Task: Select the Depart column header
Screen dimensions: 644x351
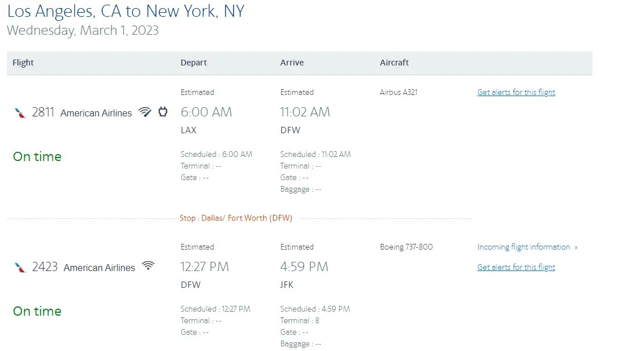Action: (194, 63)
